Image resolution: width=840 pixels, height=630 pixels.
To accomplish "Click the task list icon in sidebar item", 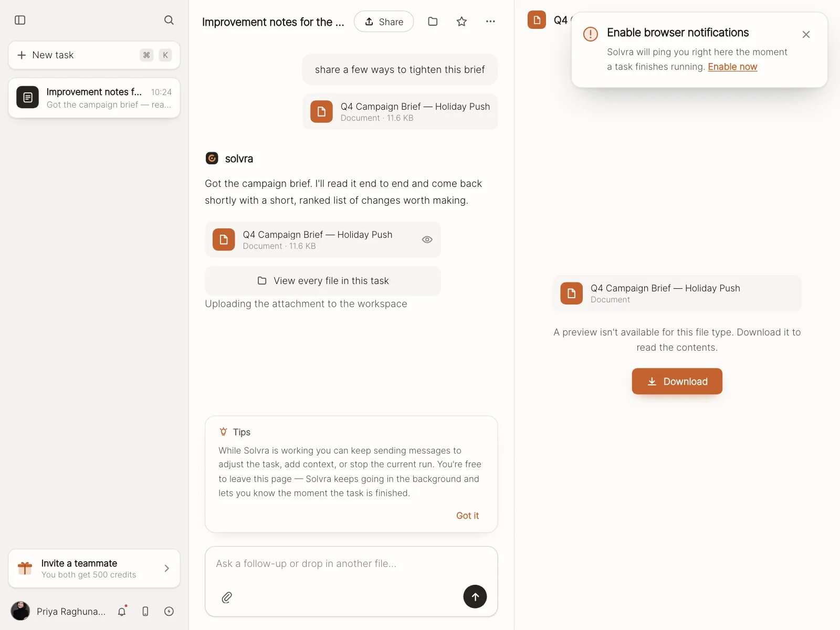I will (x=27, y=98).
